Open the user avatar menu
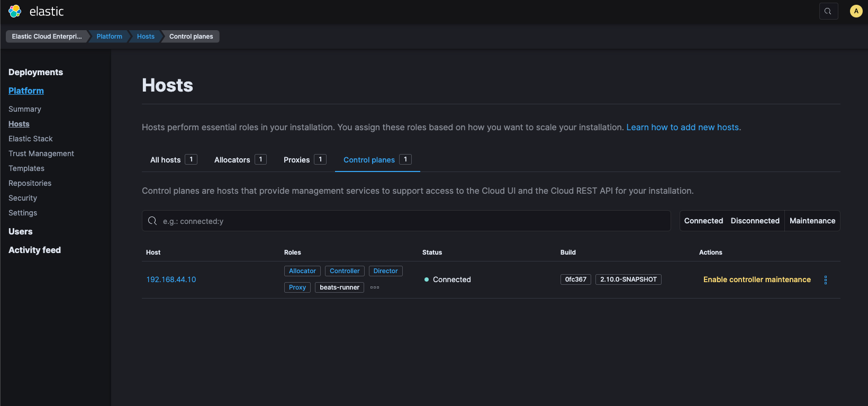 coord(856,11)
